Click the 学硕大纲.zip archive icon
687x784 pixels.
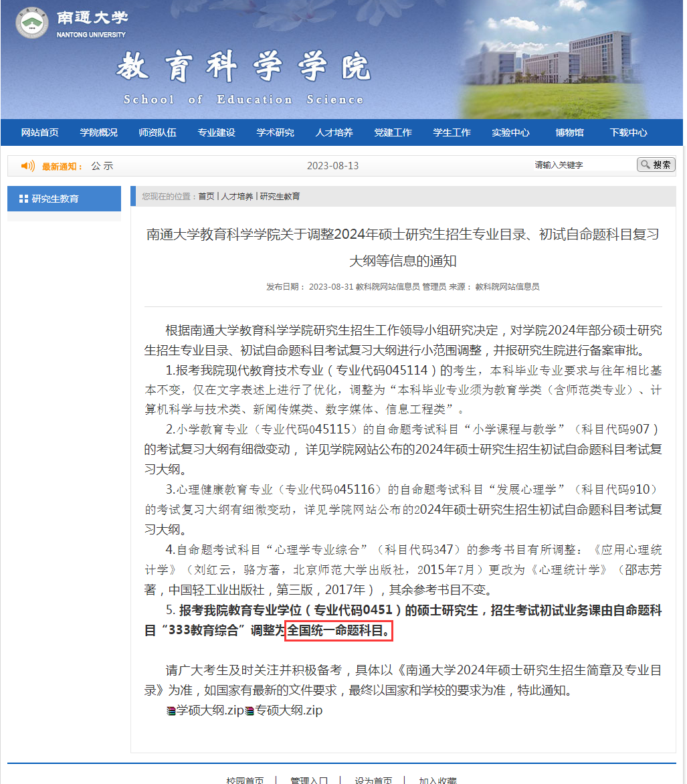tap(171, 710)
